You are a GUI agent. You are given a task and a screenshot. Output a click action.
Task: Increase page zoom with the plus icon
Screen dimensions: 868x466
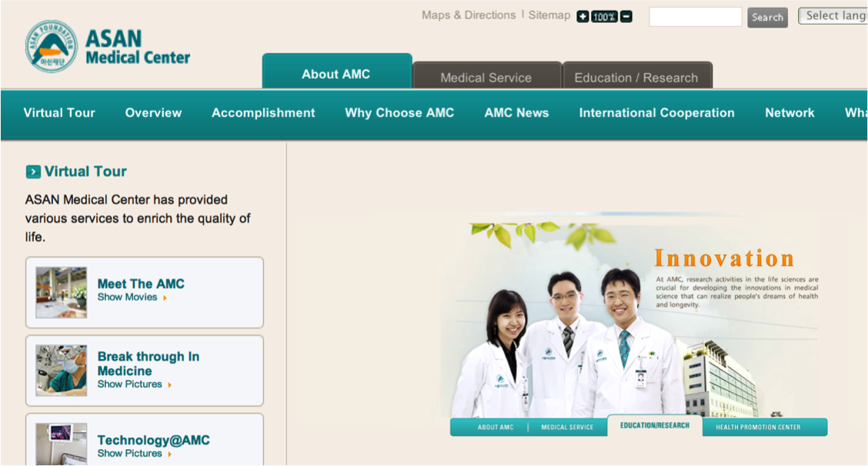coord(583,17)
